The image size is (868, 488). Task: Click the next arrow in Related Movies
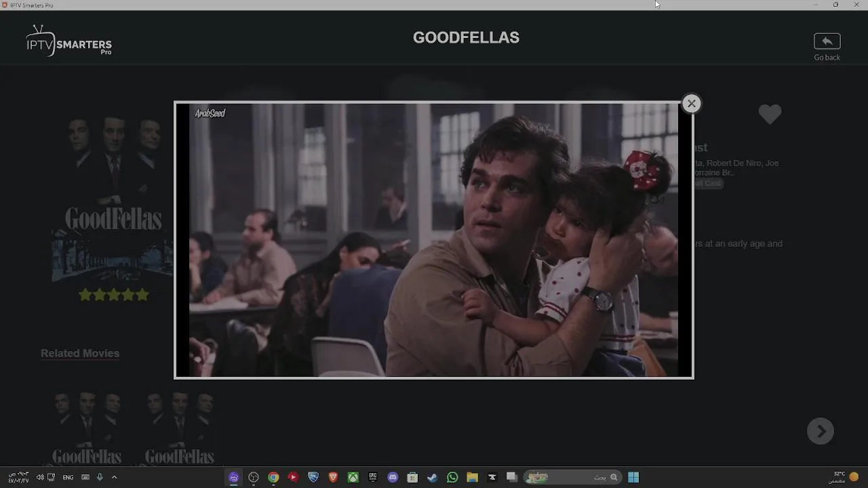point(821,431)
